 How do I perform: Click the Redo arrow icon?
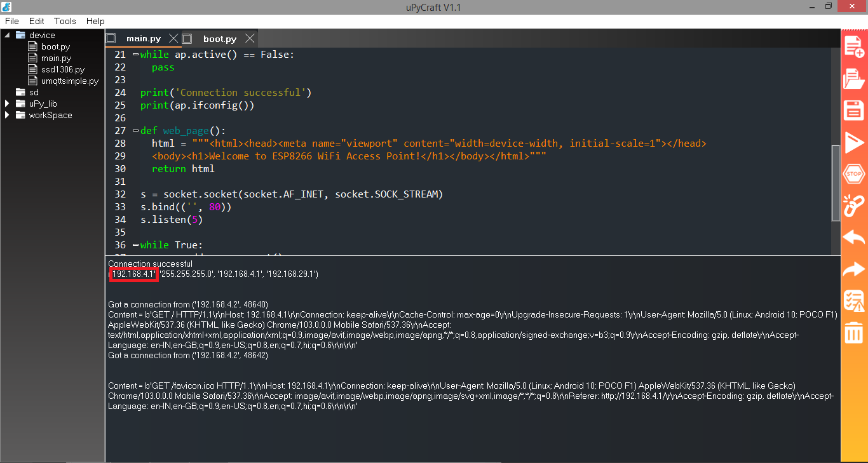(853, 269)
